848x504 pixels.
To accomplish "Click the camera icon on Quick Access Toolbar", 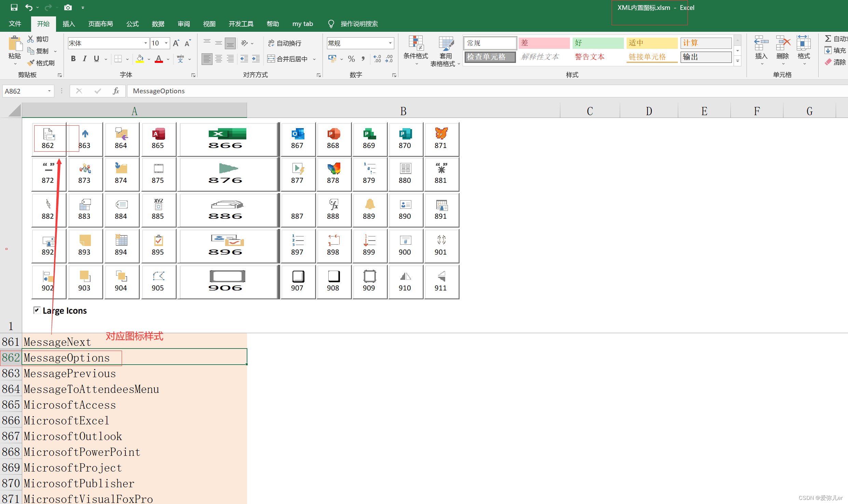I will pyautogui.click(x=68, y=7).
